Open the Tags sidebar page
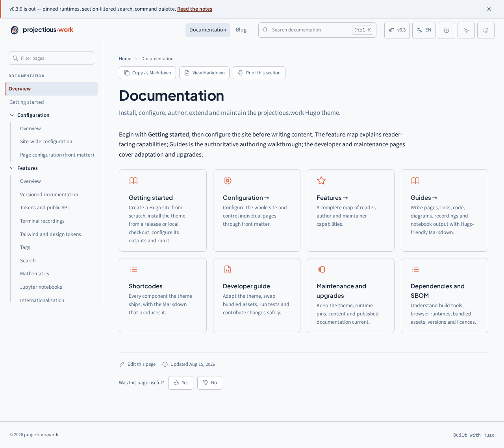Viewport: 504px width, 448px height. click(x=25, y=247)
